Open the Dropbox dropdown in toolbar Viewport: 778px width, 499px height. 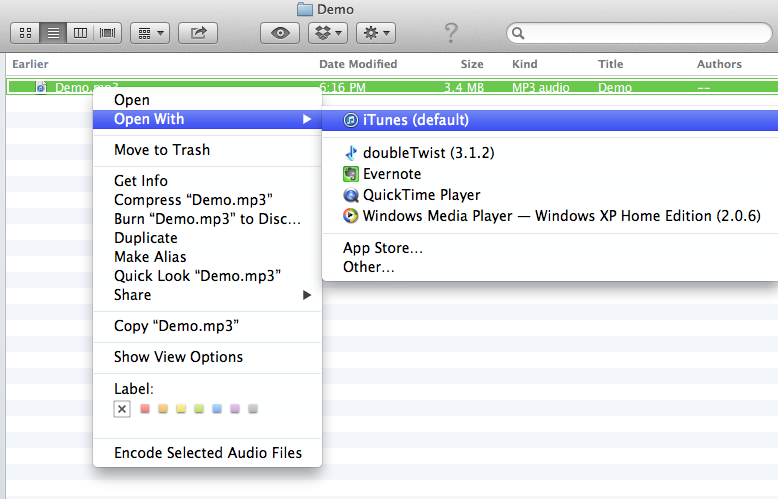click(327, 33)
